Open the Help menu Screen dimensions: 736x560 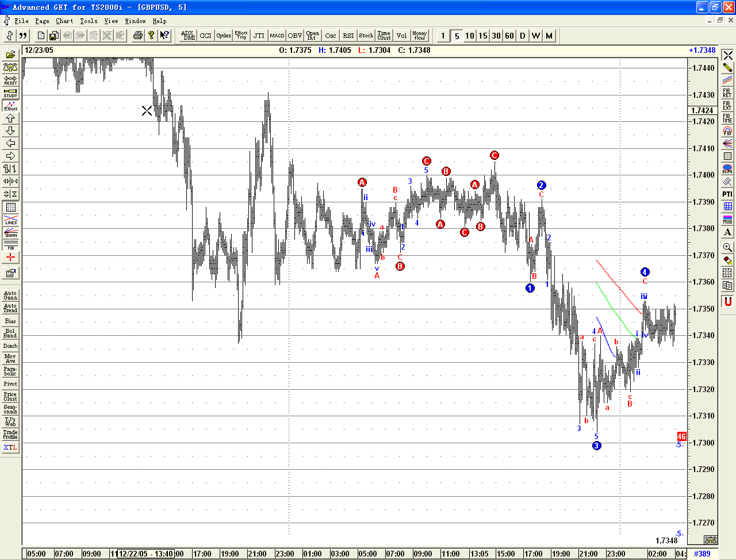coord(159,21)
